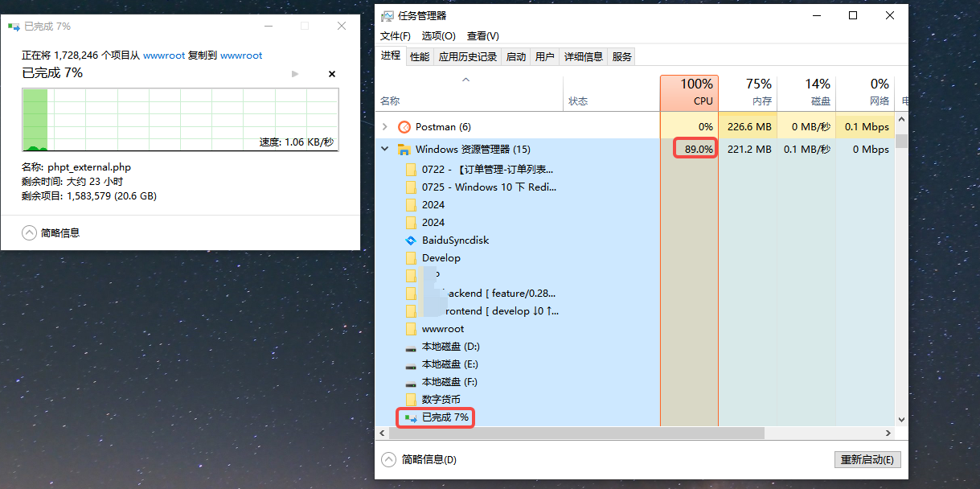Switch to the 用户 tab
Screen dimensions: 980x489
(x=545, y=56)
